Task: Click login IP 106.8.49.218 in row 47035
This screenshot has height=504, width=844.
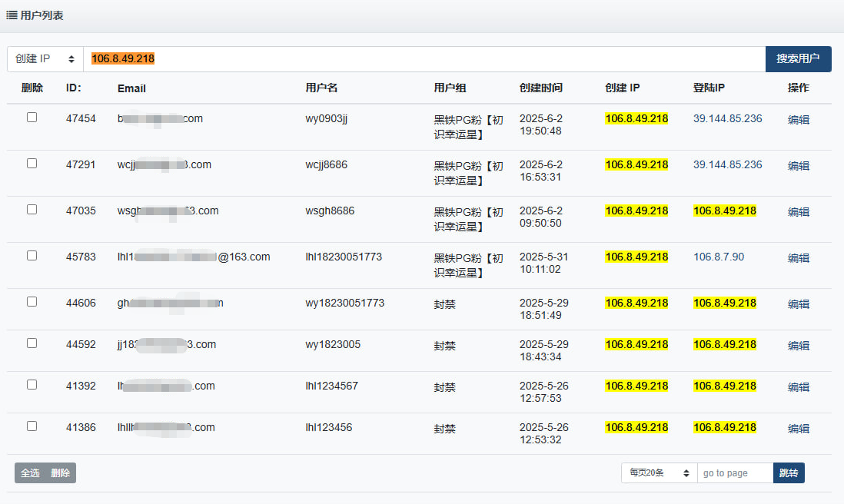Action: point(725,211)
